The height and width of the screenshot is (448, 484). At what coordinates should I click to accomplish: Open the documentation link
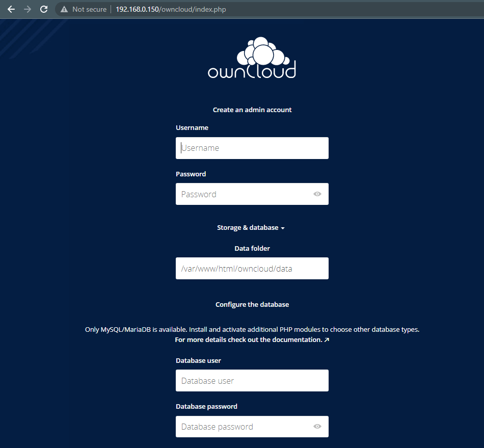point(252,339)
